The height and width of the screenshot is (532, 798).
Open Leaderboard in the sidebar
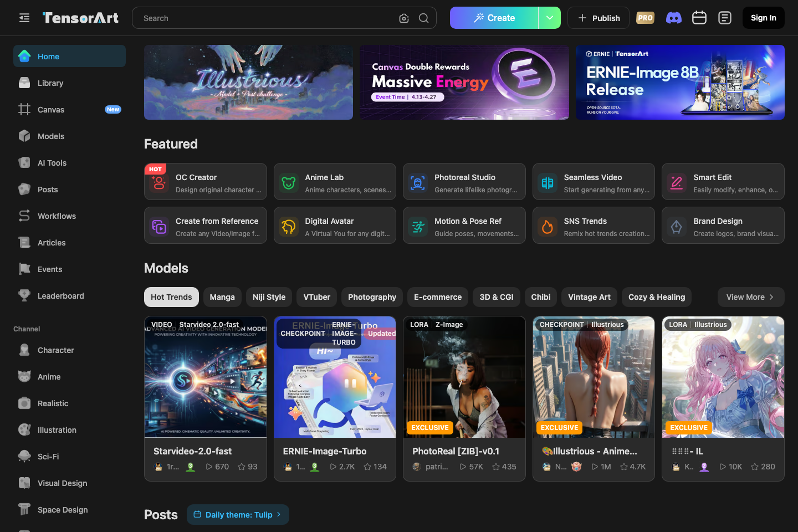[x=69, y=296]
